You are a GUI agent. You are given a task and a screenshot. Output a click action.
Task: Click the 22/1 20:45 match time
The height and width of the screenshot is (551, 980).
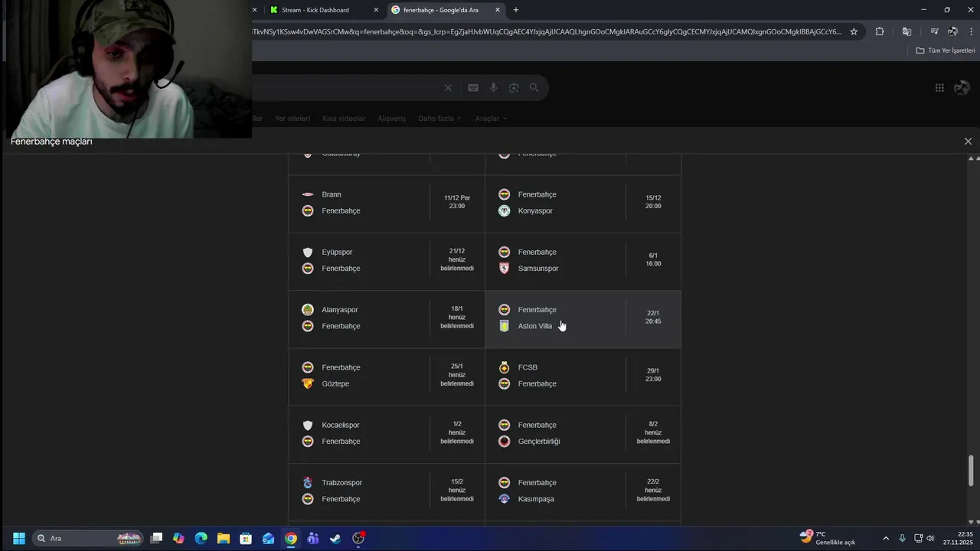click(653, 318)
